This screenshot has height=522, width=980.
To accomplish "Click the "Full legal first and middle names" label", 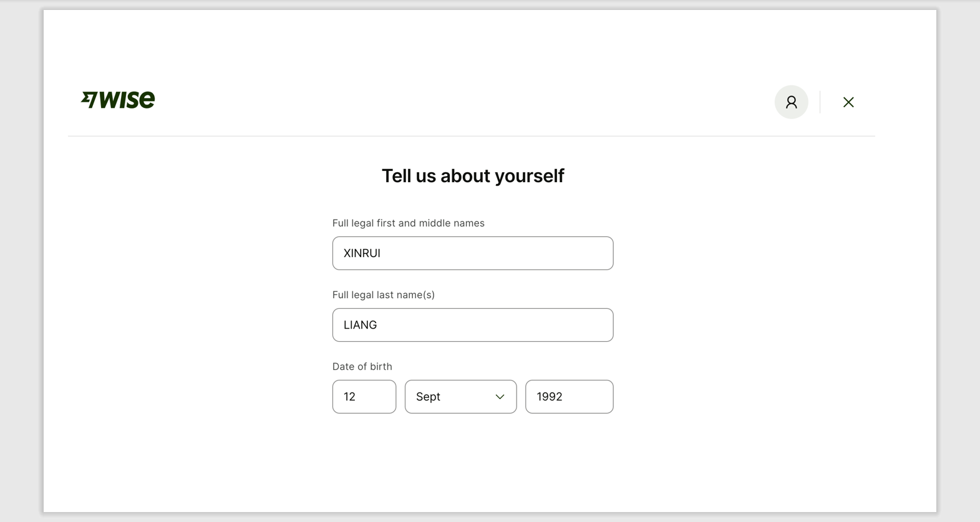I will click(x=408, y=223).
